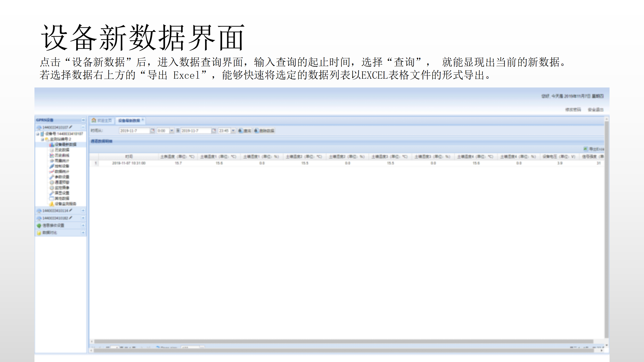Viewport: 644px width, 362px height.
Task: Open 控制设备 in sidebar
Action: [62, 166]
